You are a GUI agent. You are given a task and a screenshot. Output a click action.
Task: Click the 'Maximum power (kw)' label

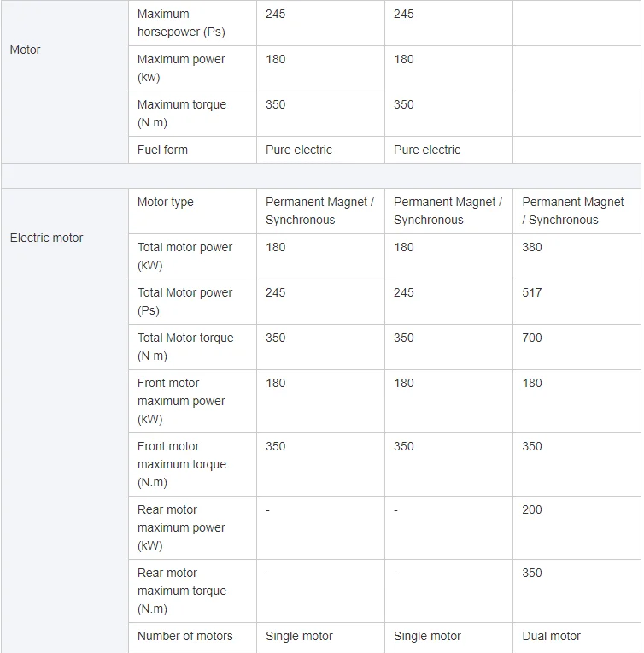point(181,68)
